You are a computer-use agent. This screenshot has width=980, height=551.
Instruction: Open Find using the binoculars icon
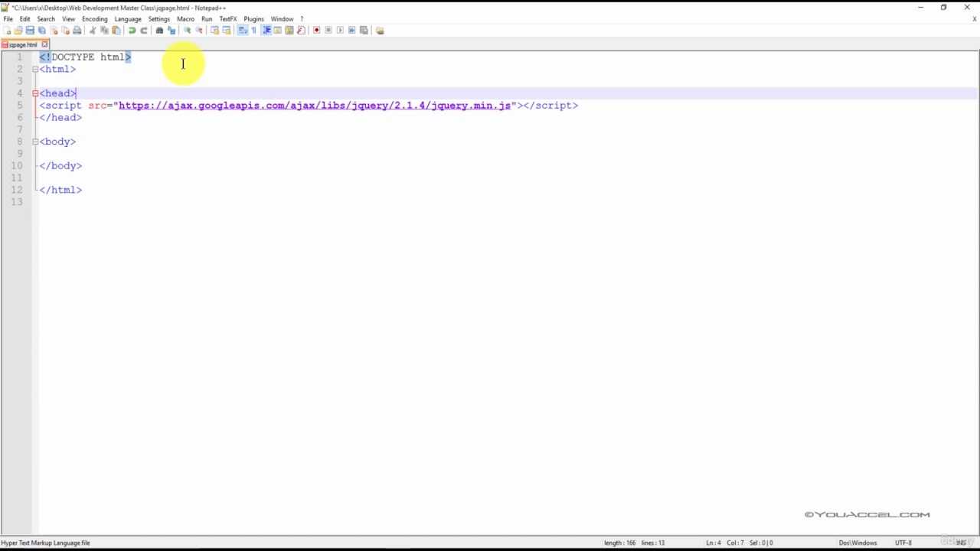point(159,31)
